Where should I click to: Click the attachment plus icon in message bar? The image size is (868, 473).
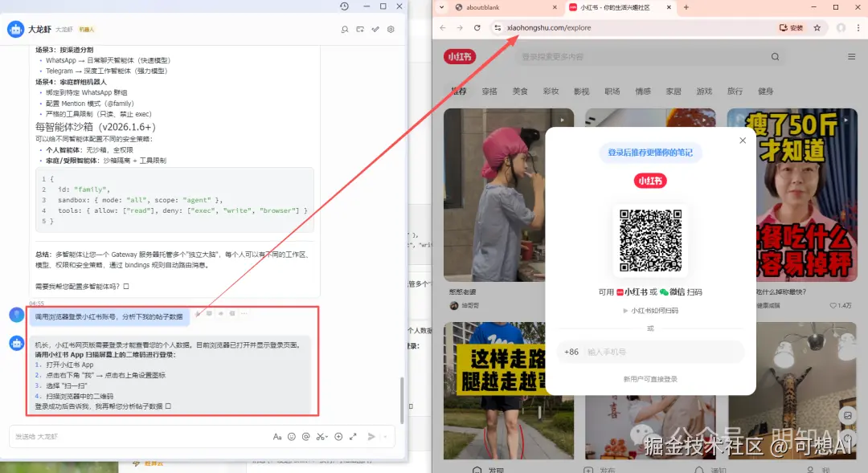point(338,436)
